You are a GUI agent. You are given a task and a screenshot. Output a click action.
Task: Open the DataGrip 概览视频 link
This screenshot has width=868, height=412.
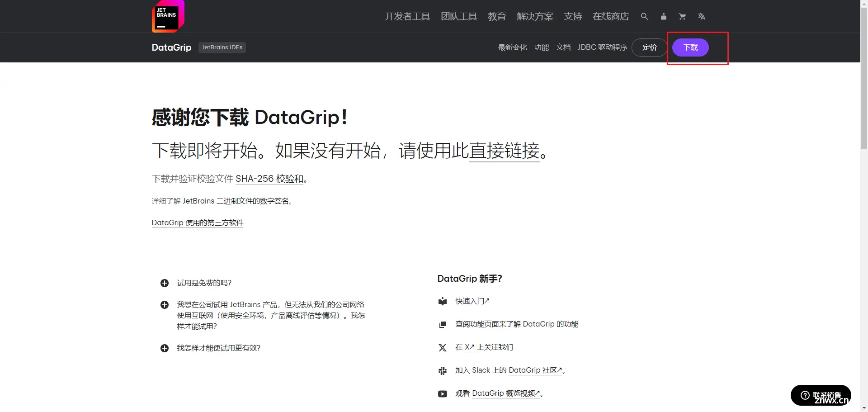pyautogui.click(x=506, y=393)
